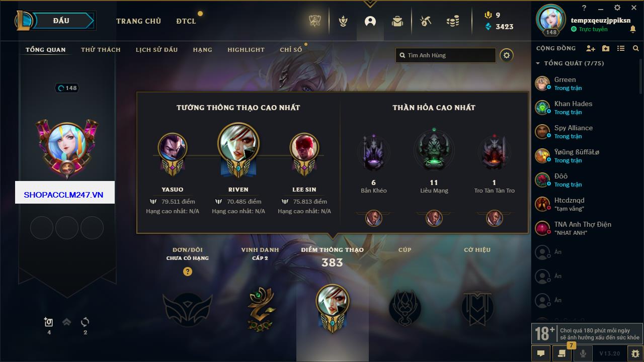Click the add friend icon
Viewport: 644px width, 362px height.
591,48
